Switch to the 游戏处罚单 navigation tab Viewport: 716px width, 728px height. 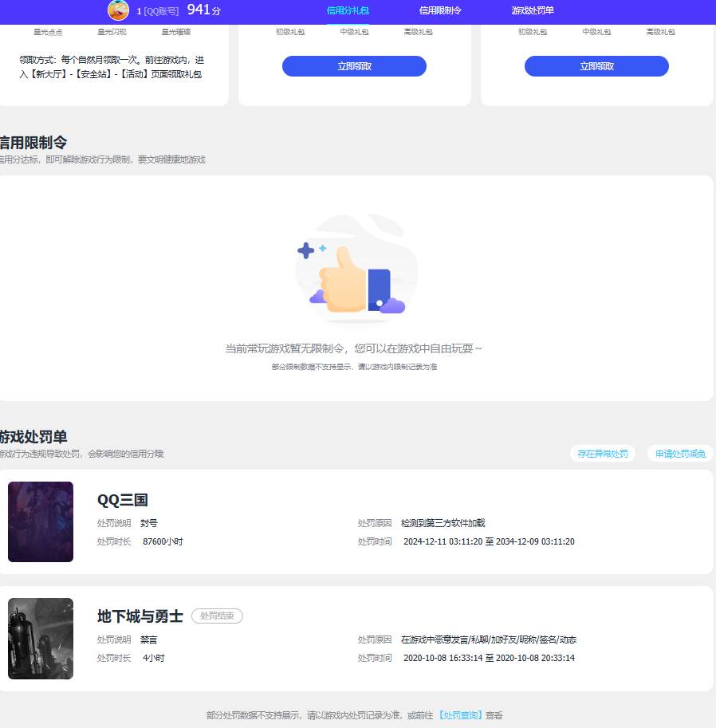click(532, 10)
